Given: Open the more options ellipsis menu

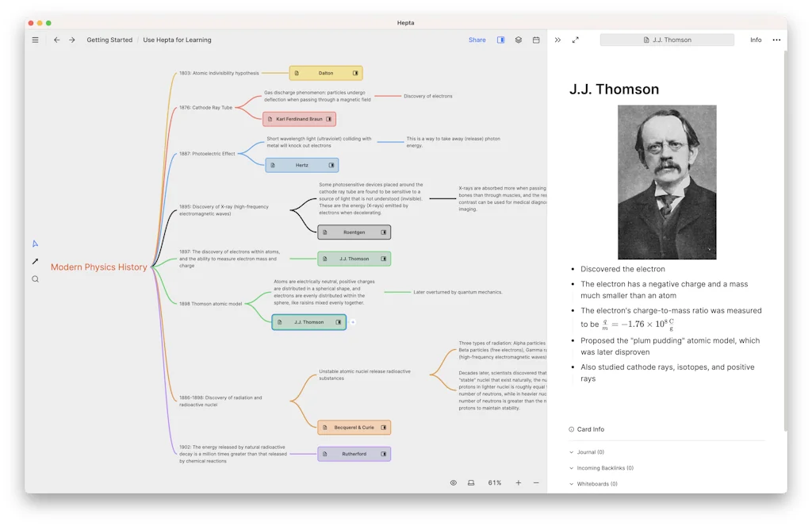Looking at the screenshot, I should point(776,39).
